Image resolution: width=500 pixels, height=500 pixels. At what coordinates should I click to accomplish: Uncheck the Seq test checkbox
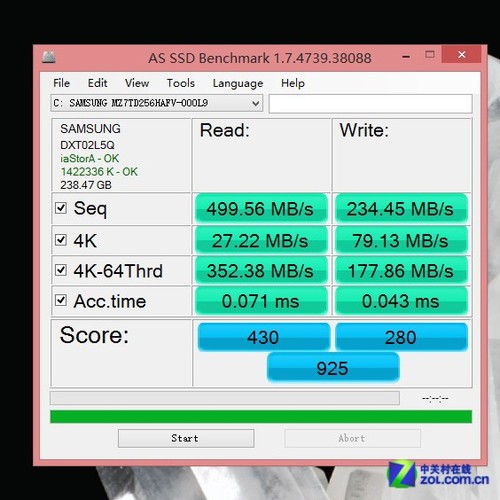[61, 208]
